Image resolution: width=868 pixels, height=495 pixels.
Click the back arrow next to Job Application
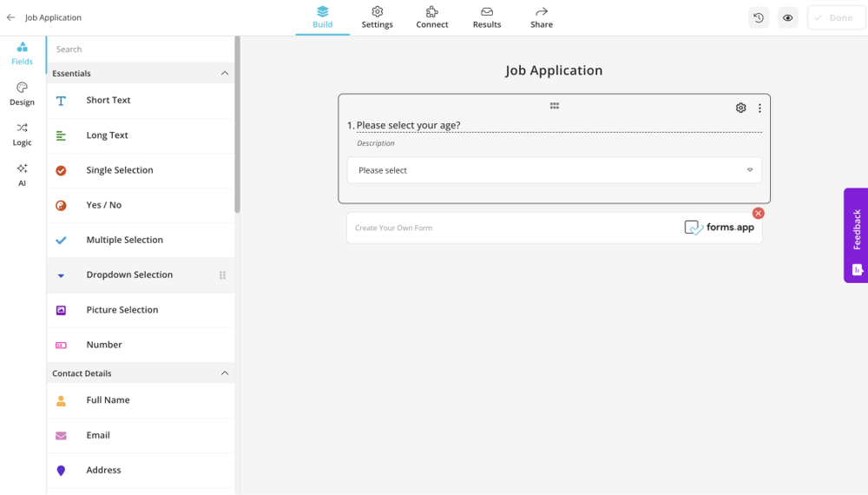[x=10, y=17]
